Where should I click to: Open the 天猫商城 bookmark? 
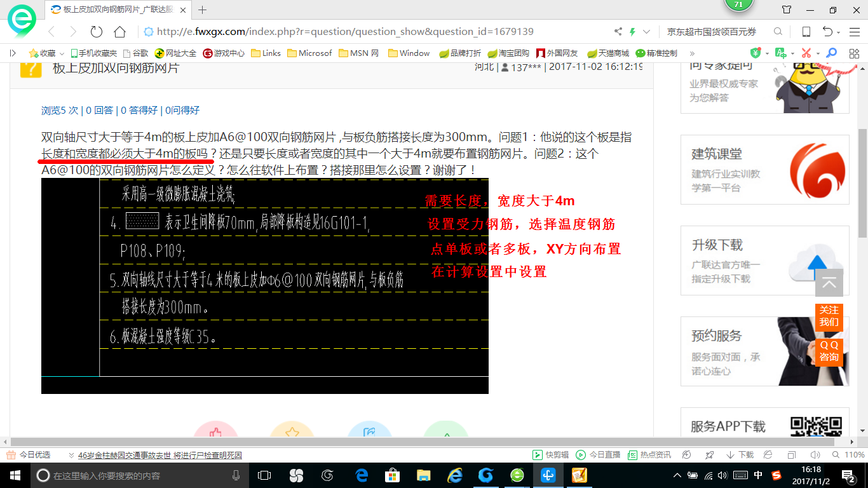pos(608,53)
